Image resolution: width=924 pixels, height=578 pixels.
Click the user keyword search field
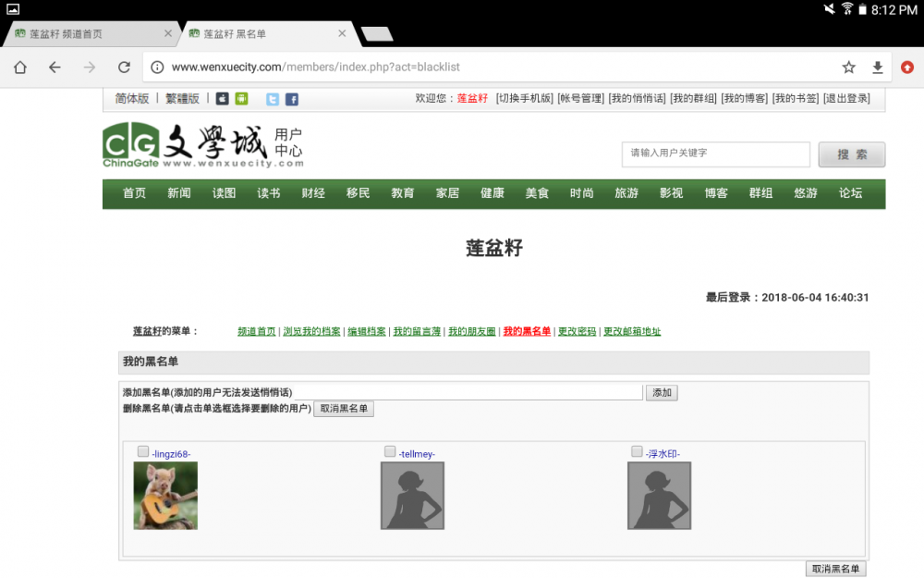click(715, 154)
